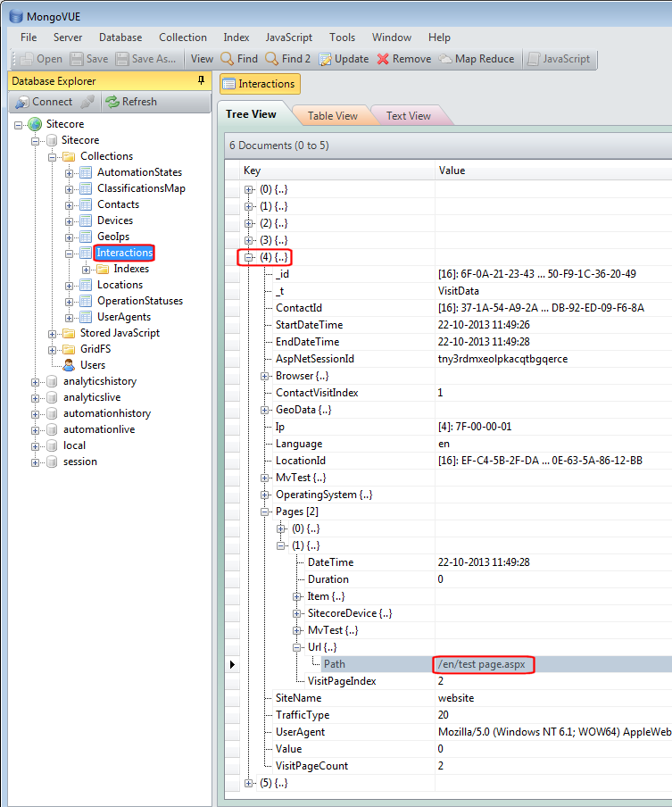Click the AutomationStates collection icon

pos(86,172)
